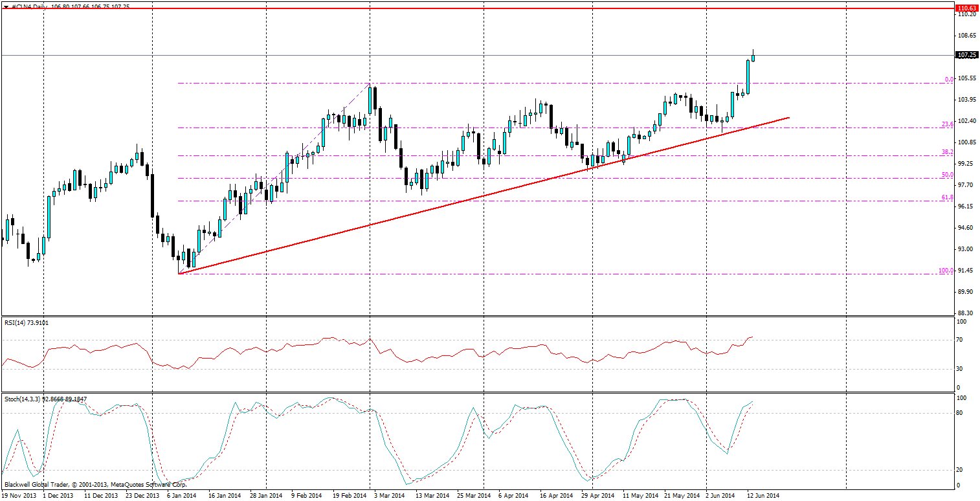
Task: Click the 19 Nov 2013 date label
Action: click(x=19, y=496)
